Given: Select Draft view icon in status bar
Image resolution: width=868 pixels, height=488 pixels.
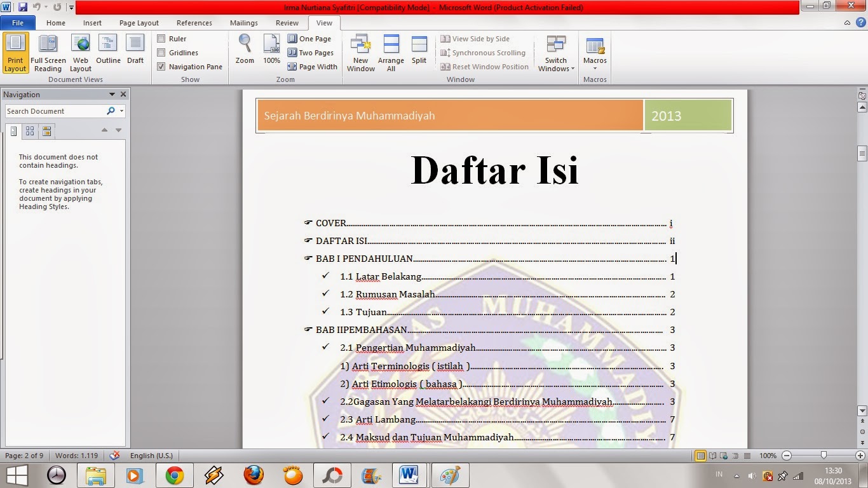Looking at the screenshot, I should tap(747, 456).
